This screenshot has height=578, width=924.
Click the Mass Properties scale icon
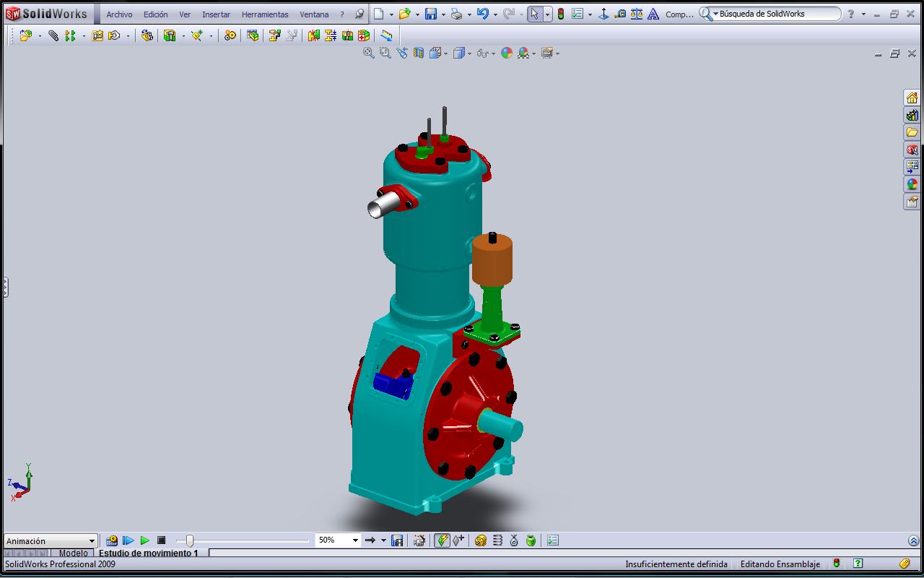click(x=636, y=14)
